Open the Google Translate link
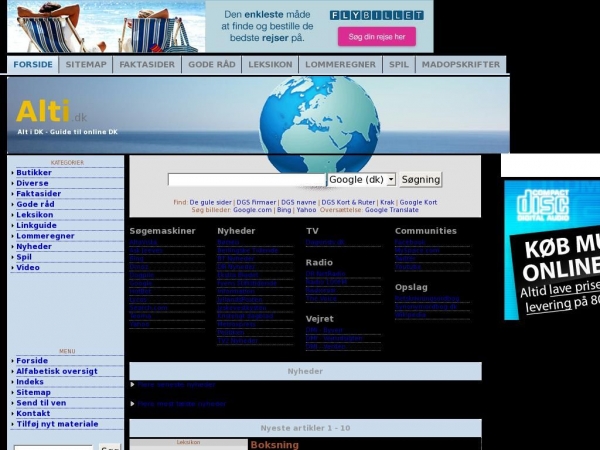600x450 pixels. pyautogui.click(x=391, y=210)
